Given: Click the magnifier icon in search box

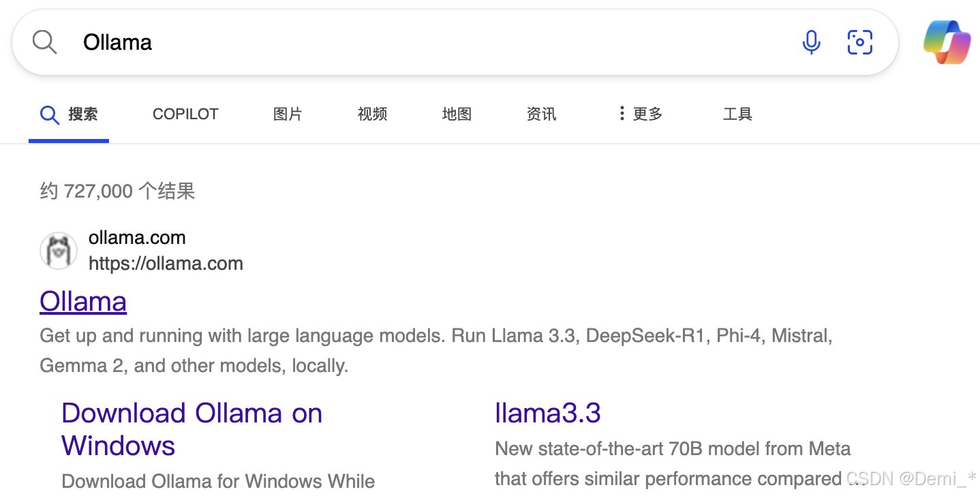Looking at the screenshot, I should [45, 42].
